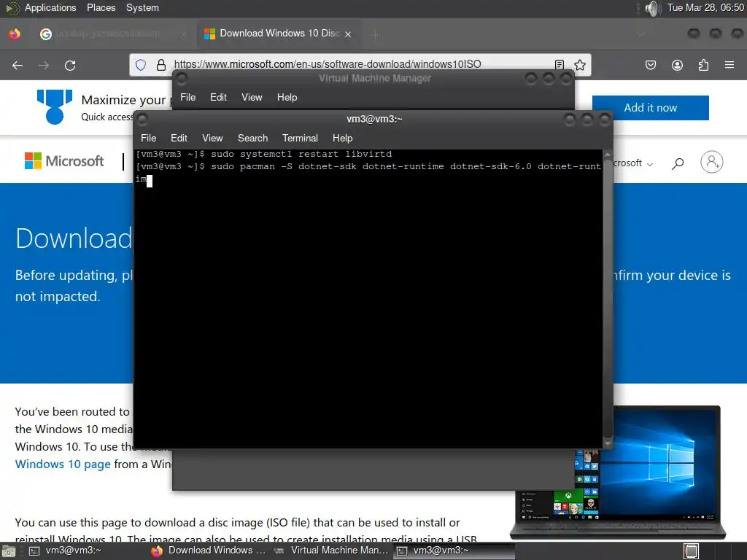Screen dimensions: 747x560
Task: Open File menu in Virtual Machine Manager
Action: click(x=187, y=97)
